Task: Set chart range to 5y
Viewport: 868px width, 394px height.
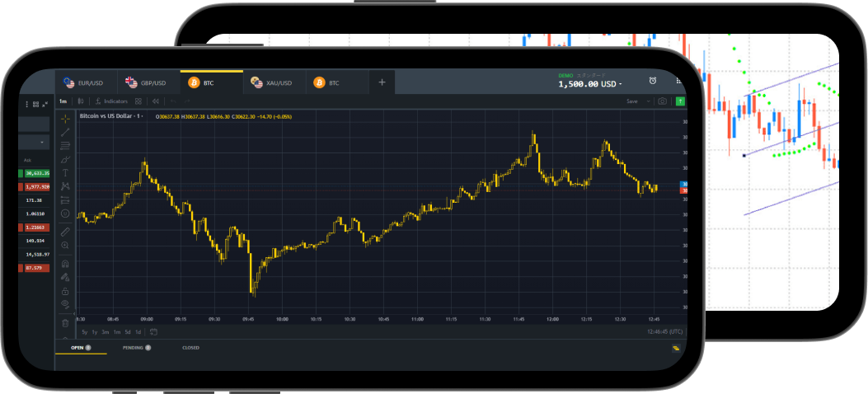Action: pos(85,332)
